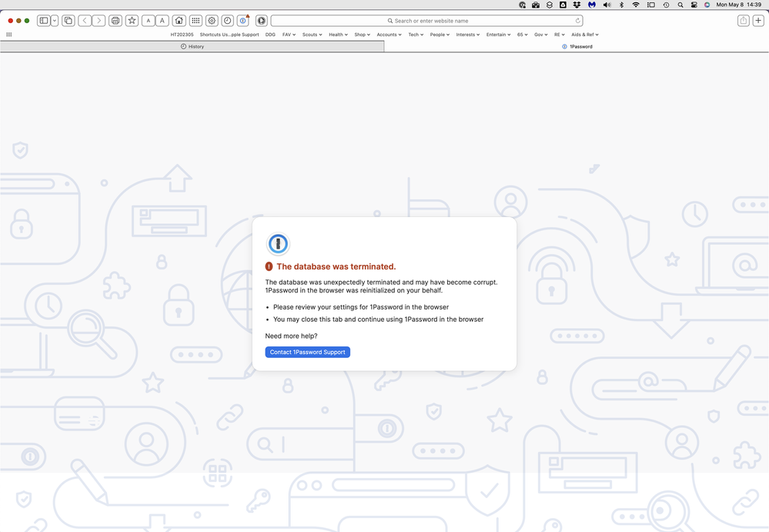Click the settings gear toolbar icon
This screenshot has height=532, width=769.
[x=212, y=21]
